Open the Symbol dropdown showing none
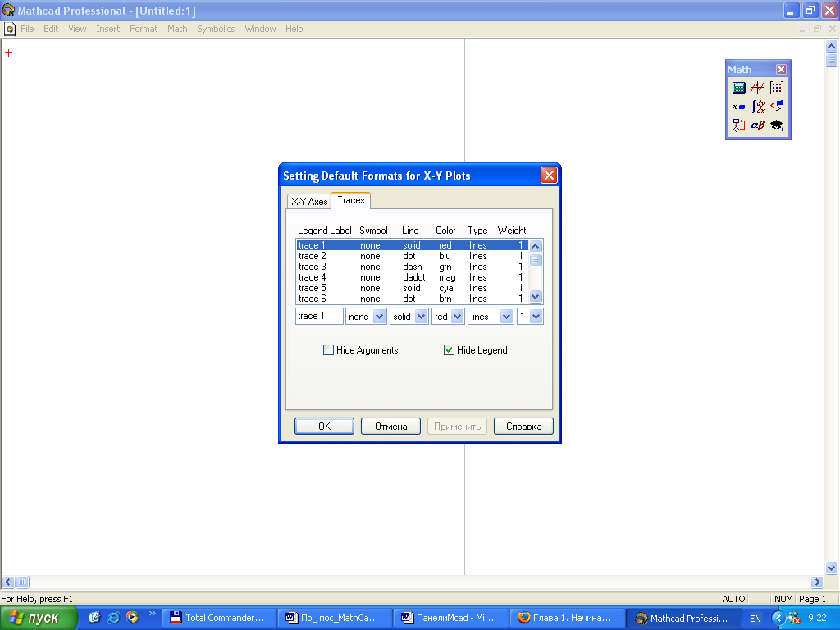The width and height of the screenshot is (840, 630). [379, 317]
